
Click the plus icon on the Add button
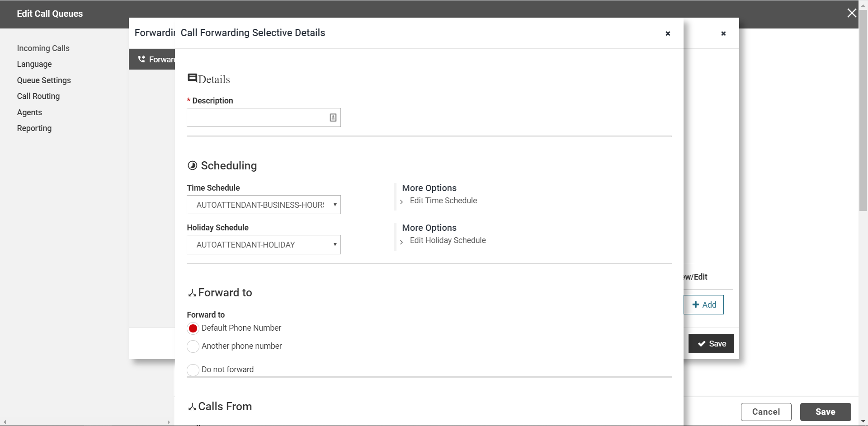click(x=696, y=304)
